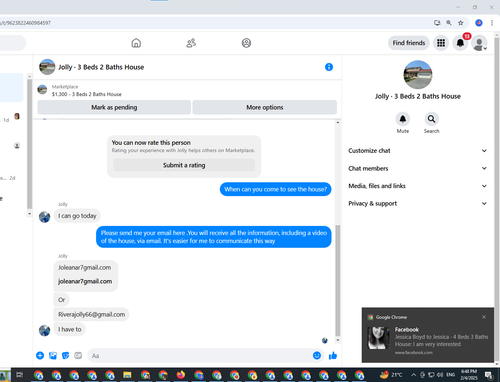Search in conversation with magnifier icon
The width and height of the screenshot is (500, 382).
(x=431, y=119)
